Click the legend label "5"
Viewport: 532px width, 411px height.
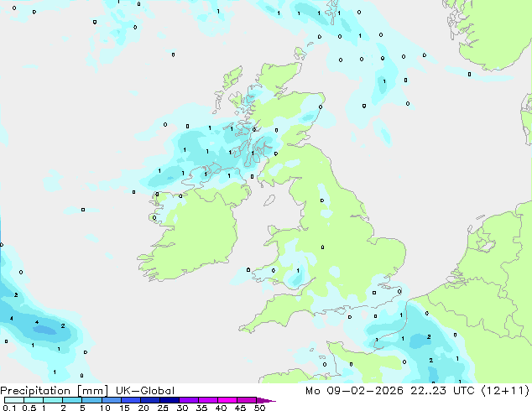point(82,408)
